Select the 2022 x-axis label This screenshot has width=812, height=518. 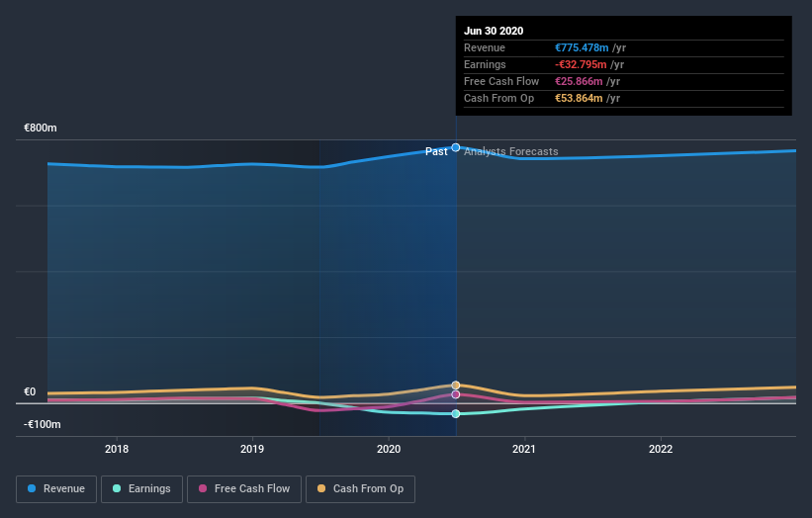click(661, 449)
